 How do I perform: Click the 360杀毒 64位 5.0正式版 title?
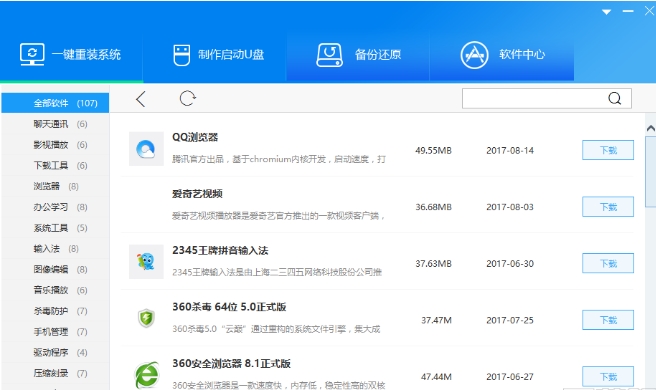click(229, 307)
